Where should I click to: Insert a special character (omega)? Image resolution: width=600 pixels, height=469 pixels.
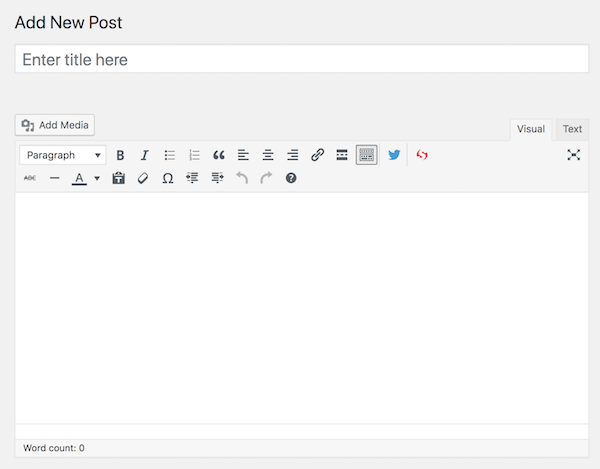pyautogui.click(x=168, y=178)
